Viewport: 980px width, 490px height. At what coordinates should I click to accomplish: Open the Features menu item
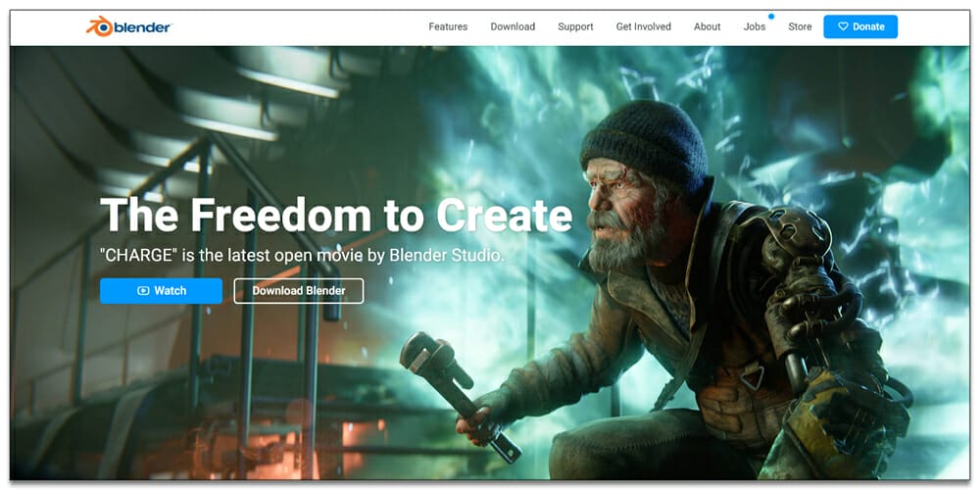pos(448,26)
